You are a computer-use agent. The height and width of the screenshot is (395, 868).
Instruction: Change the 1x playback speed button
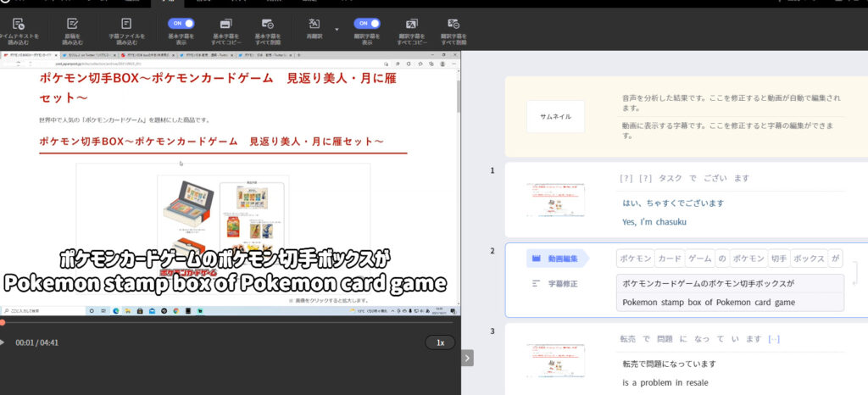[440, 342]
